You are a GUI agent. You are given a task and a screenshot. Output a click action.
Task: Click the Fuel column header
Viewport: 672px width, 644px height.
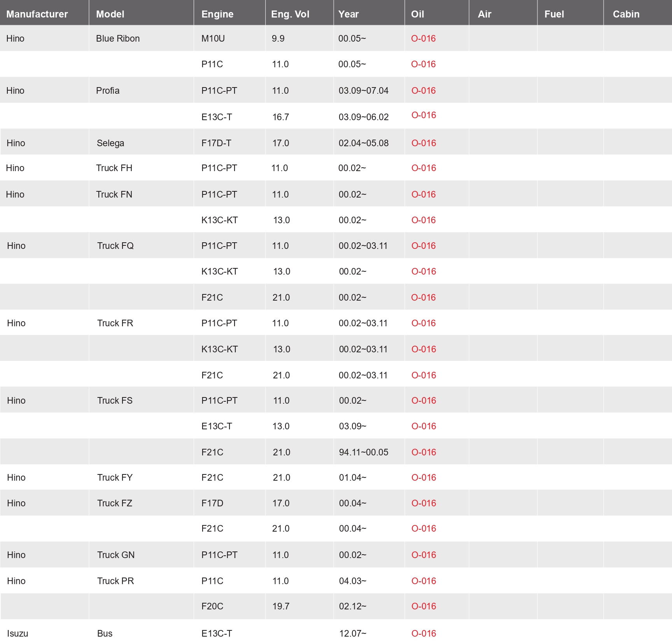click(x=554, y=14)
